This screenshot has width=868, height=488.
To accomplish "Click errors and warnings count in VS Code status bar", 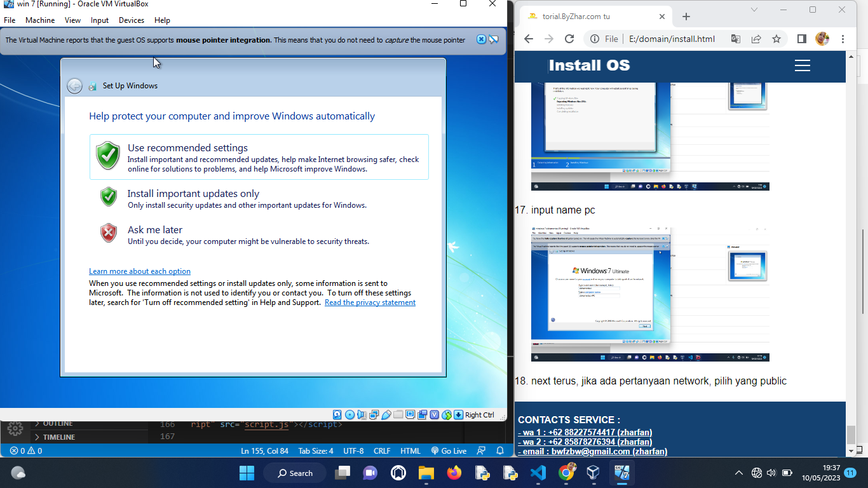I will tap(26, 451).
